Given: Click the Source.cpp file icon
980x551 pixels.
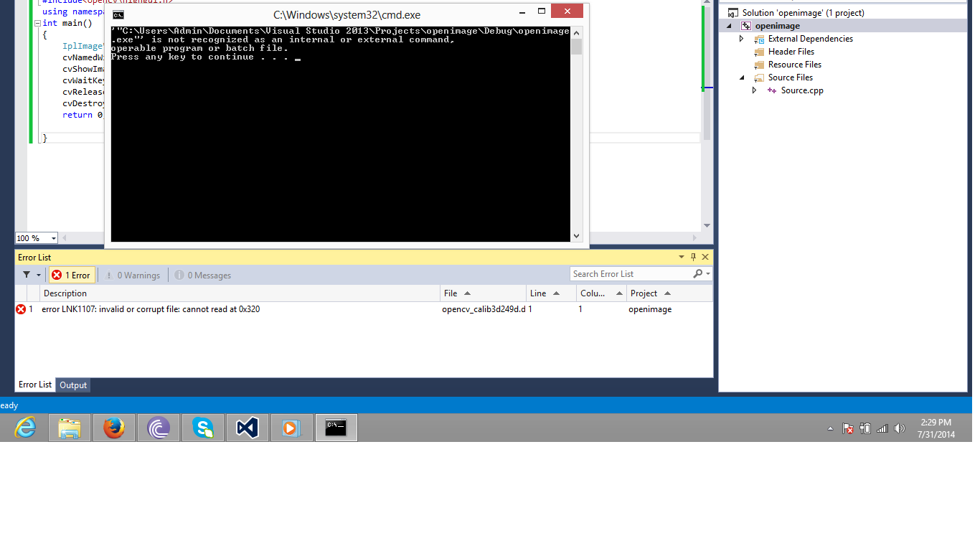Looking at the screenshot, I should click(772, 90).
